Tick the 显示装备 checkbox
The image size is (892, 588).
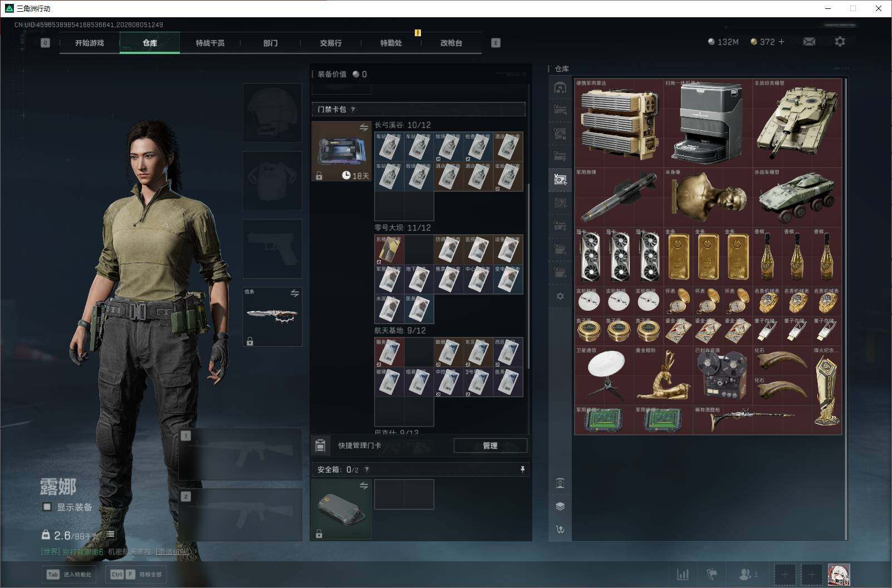[47, 507]
